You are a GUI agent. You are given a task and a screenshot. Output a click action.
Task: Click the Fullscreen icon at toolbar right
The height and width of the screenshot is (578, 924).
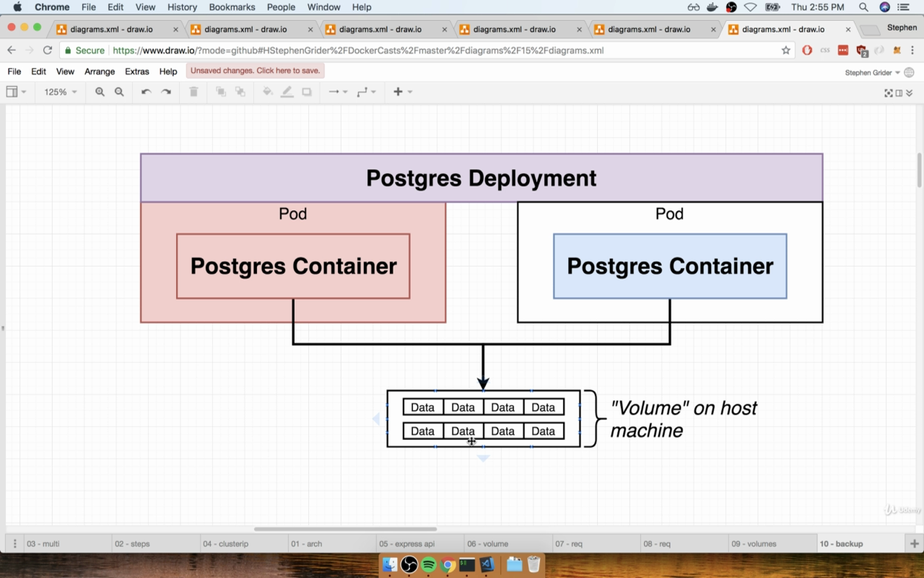(889, 92)
